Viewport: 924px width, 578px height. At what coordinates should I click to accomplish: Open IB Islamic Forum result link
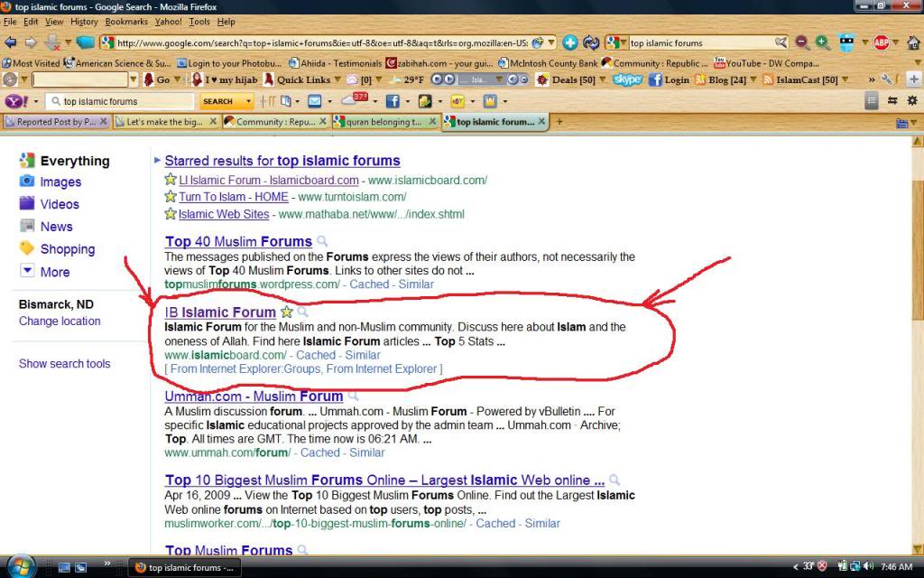[220, 312]
